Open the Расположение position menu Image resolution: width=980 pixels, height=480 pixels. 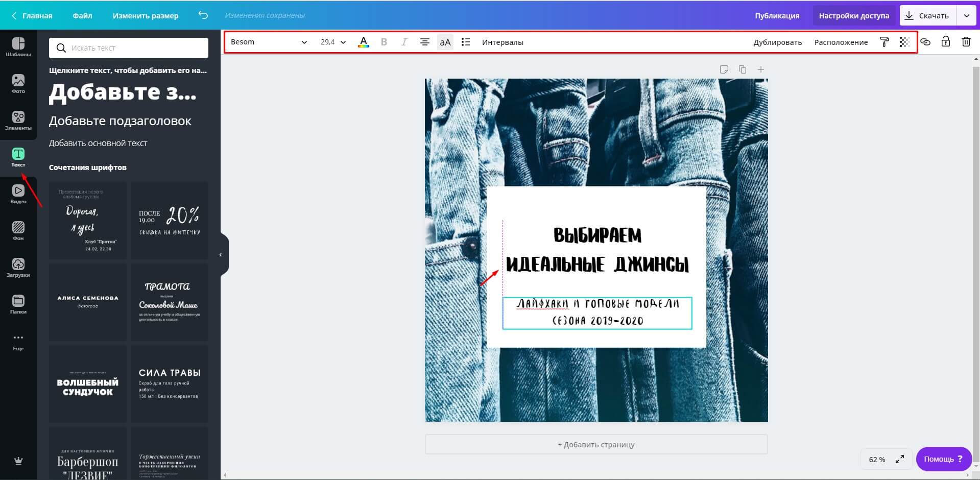click(841, 42)
